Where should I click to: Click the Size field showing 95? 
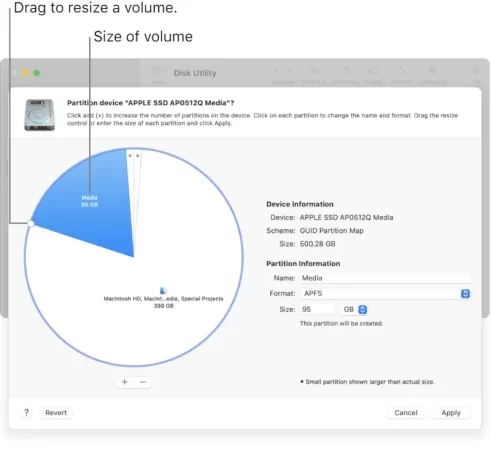(317, 309)
